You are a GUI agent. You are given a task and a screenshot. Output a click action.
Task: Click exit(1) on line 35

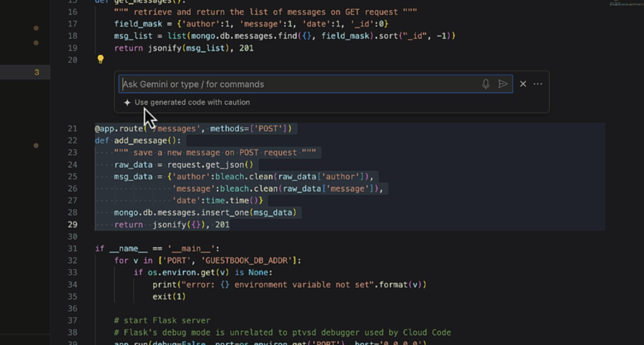[x=169, y=297]
